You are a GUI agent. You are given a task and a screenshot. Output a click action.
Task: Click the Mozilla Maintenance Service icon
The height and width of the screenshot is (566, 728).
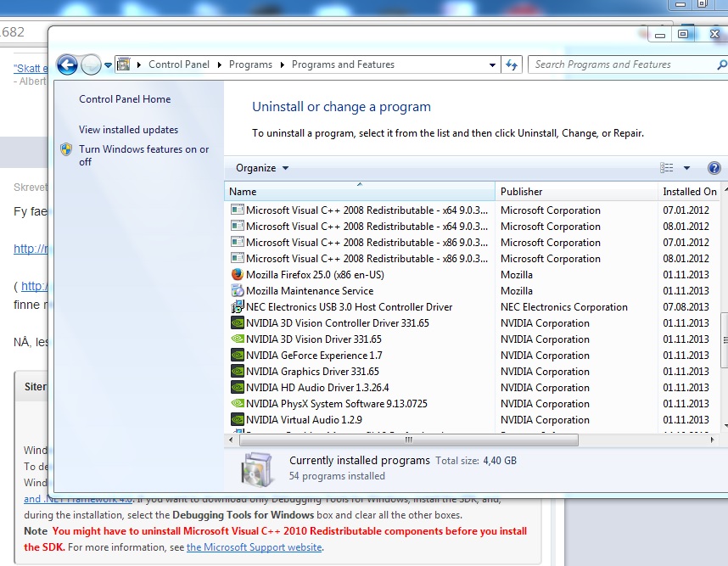(x=238, y=291)
